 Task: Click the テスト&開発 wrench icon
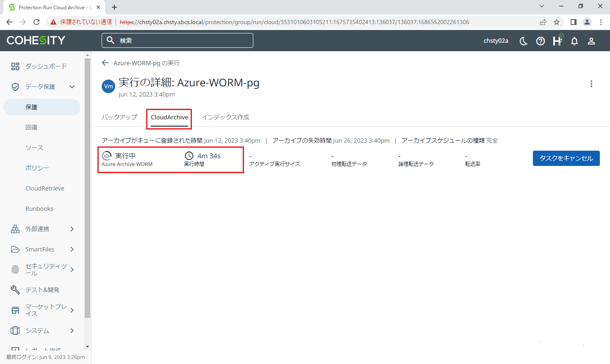coord(15,290)
